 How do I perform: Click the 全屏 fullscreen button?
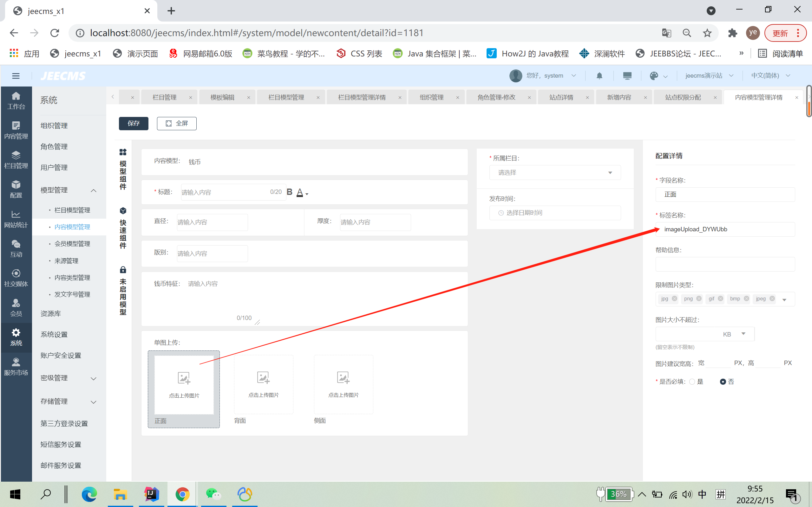coord(176,123)
